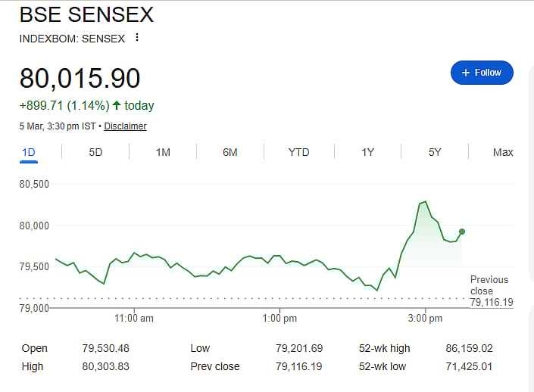Select the 1D time range tab

(29, 152)
